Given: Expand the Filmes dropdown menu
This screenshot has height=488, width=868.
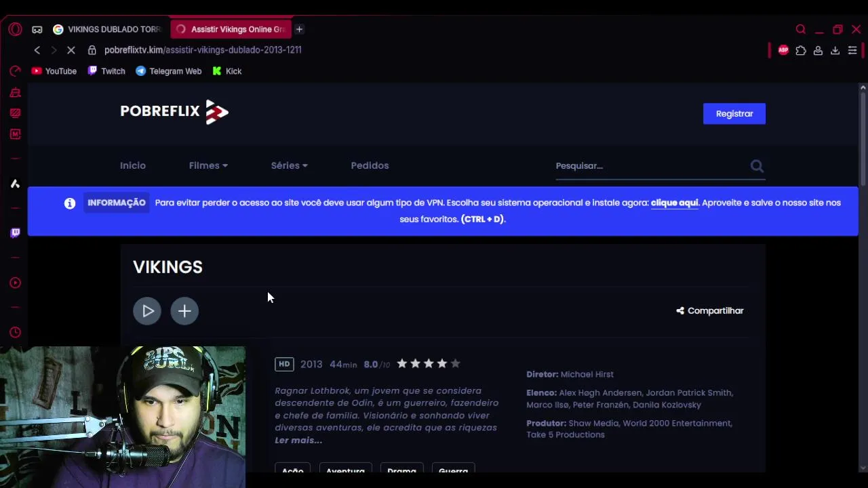Looking at the screenshot, I should point(208,165).
